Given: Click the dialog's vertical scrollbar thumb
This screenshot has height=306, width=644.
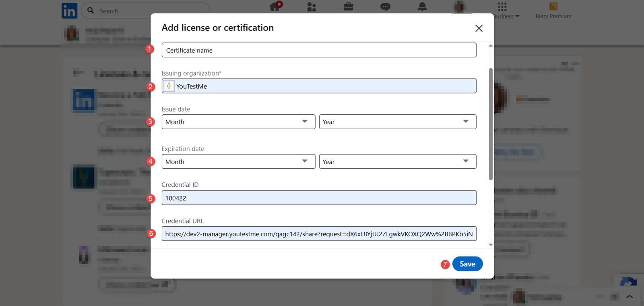Looking at the screenshot, I should tap(491, 124).
